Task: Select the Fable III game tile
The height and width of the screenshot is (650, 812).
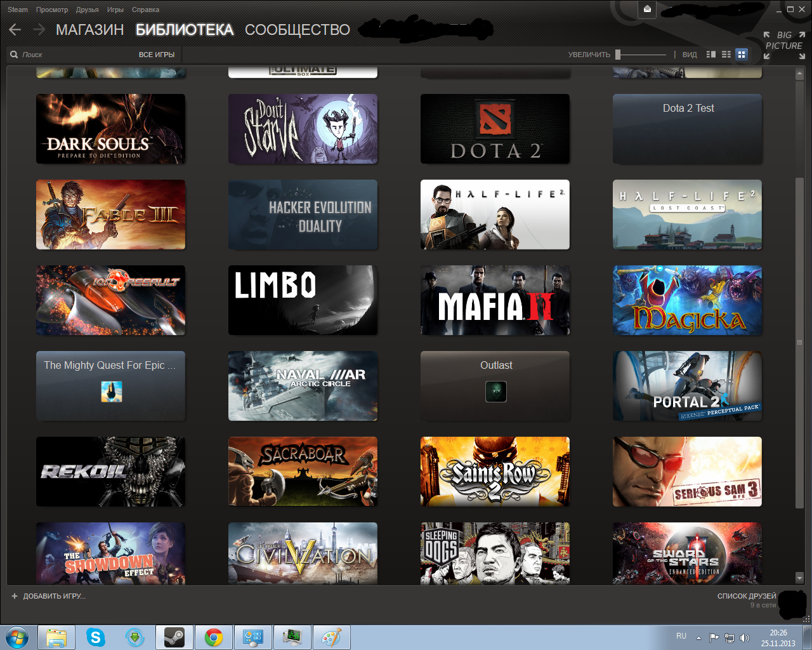Action: [110, 215]
